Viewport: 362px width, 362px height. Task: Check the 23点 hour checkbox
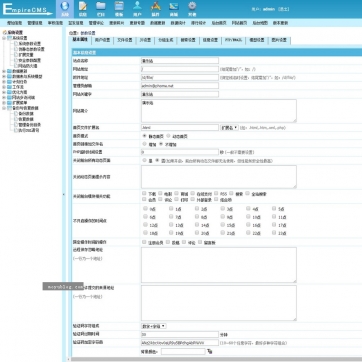pos(274,233)
